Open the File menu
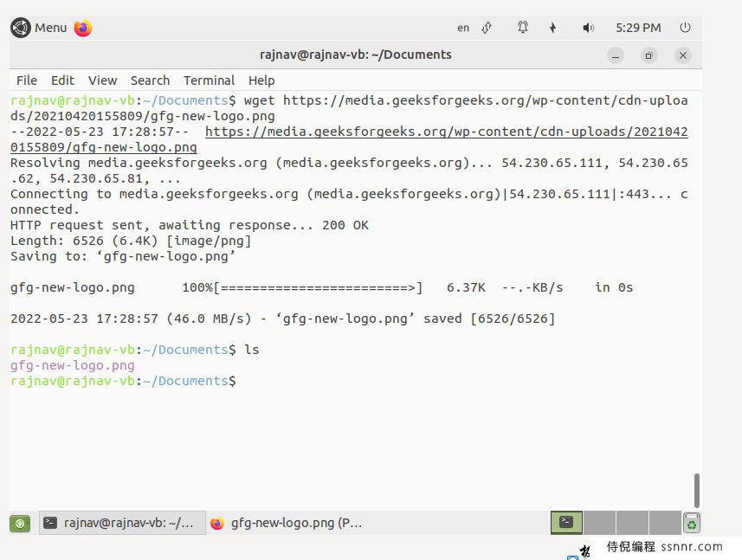 27,80
